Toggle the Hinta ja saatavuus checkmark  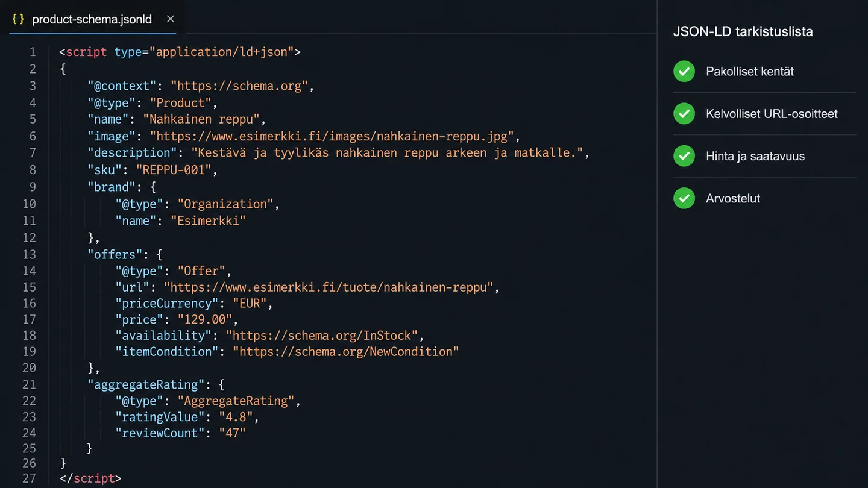684,156
